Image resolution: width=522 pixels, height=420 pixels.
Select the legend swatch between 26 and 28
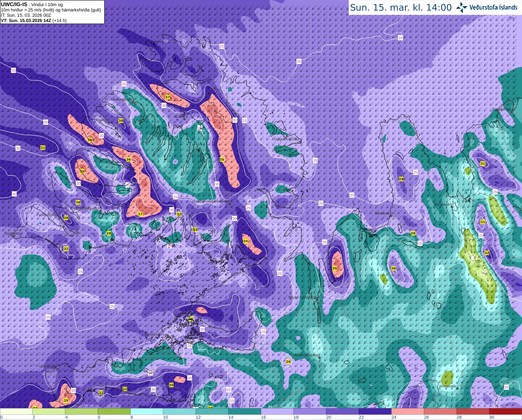440,411
